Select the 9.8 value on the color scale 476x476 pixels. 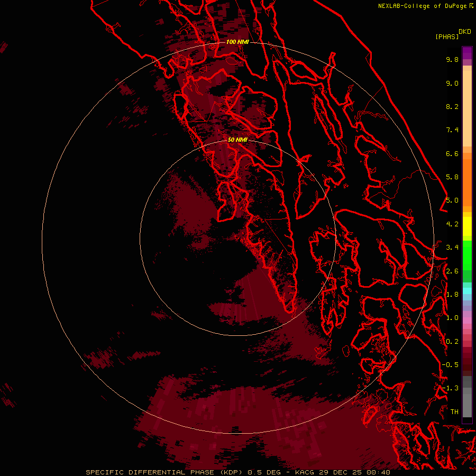[452, 59]
